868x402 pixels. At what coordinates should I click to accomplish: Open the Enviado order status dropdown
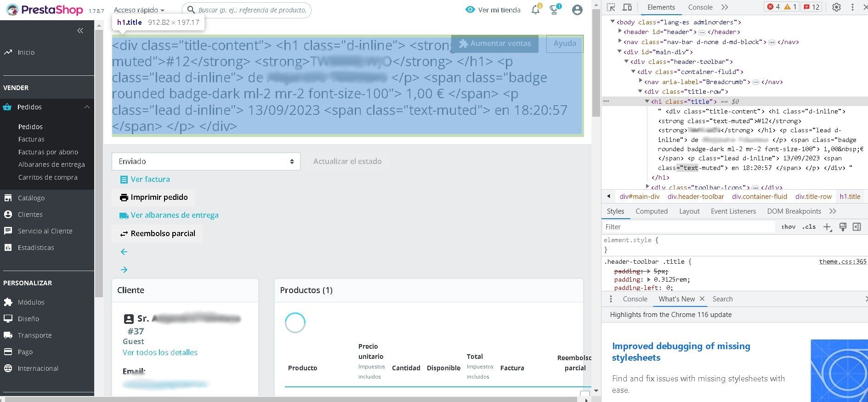206,161
